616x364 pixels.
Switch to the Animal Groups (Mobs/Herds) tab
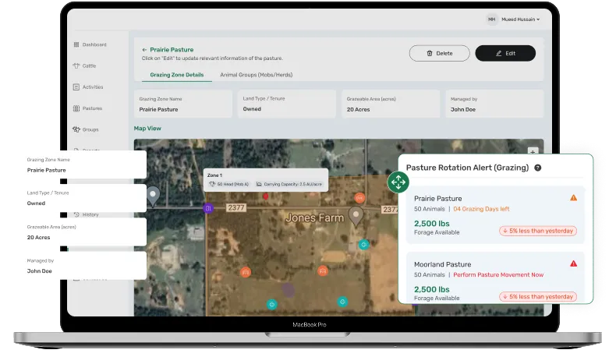256,75
